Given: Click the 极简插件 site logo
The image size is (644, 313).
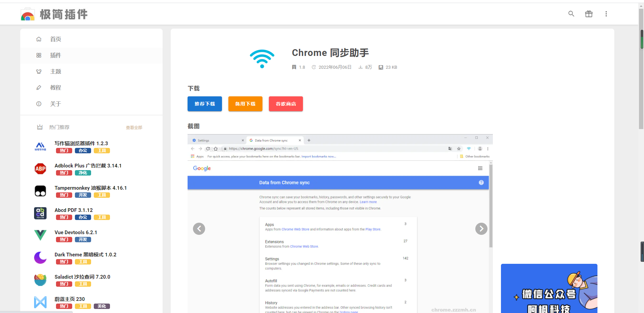Looking at the screenshot, I should (54, 14).
